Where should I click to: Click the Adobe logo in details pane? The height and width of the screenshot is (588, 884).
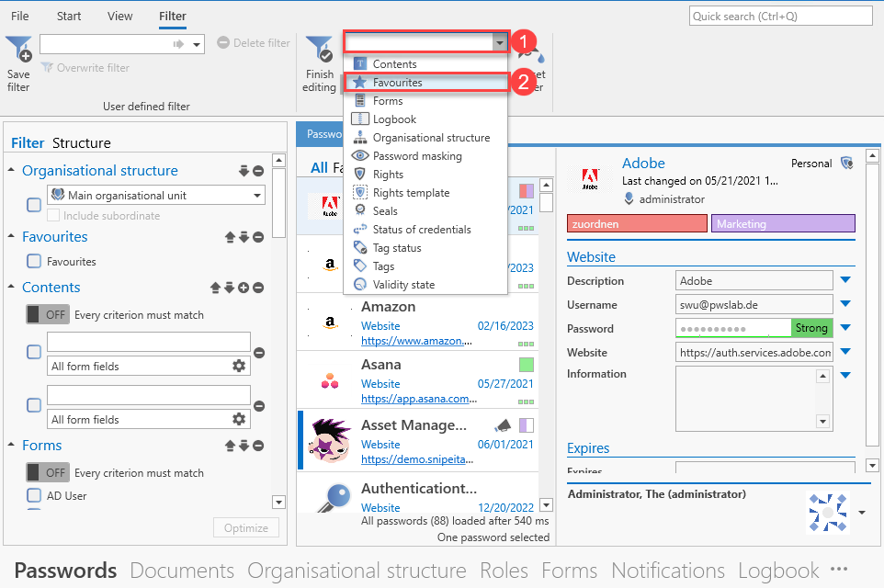[590, 179]
